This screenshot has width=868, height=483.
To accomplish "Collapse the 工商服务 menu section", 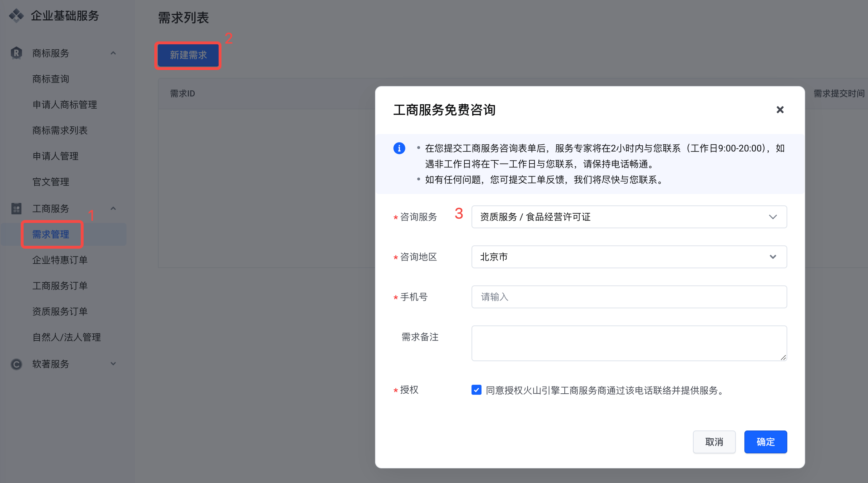I will pyautogui.click(x=113, y=208).
